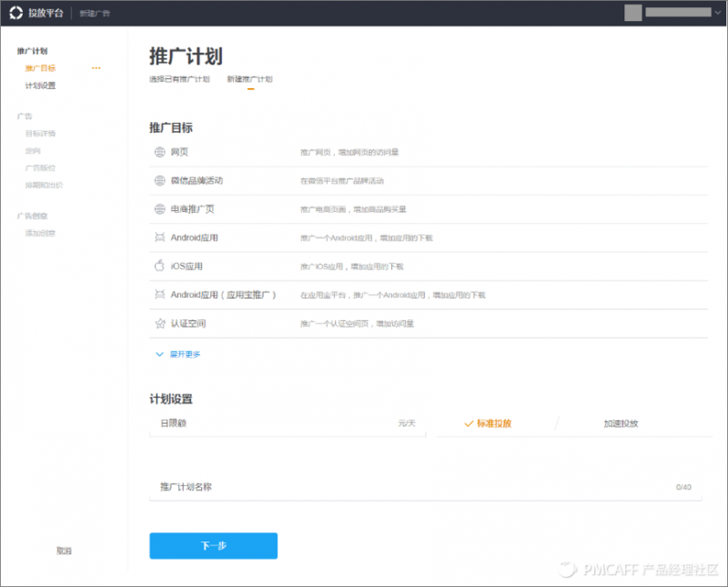Click 新建广告 breadcrumb in header

pos(95,14)
